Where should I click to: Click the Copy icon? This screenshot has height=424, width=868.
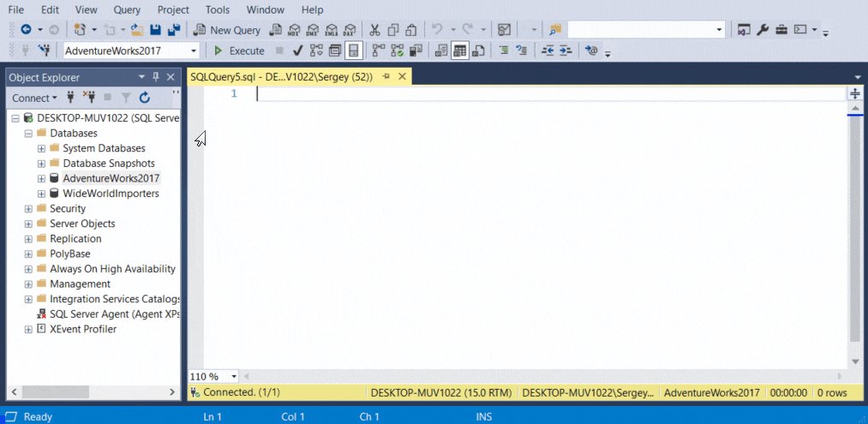point(393,30)
